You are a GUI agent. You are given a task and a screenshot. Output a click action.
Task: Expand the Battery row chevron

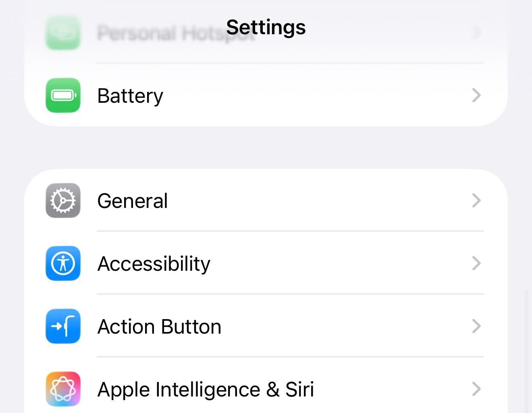(477, 95)
